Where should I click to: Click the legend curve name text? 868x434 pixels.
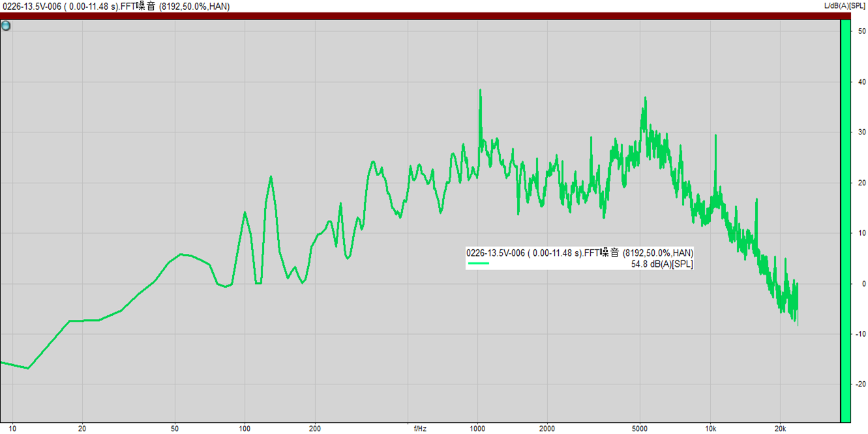click(579, 253)
